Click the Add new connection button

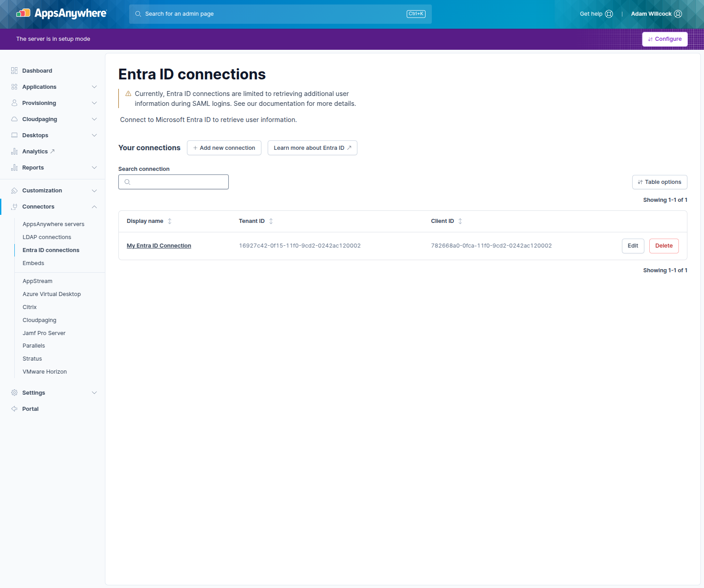pos(224,148)
